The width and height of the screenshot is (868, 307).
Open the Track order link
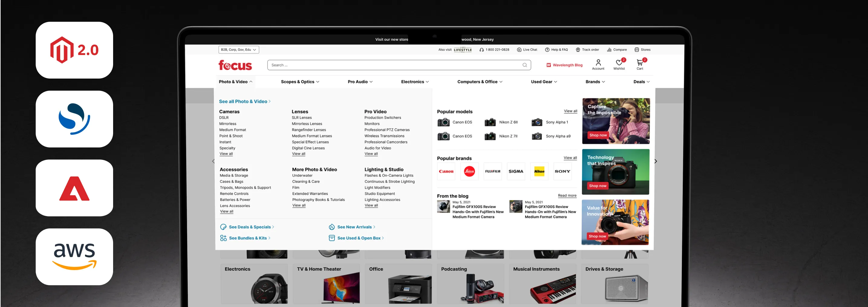pyautogui.click(x=587, y=50)
